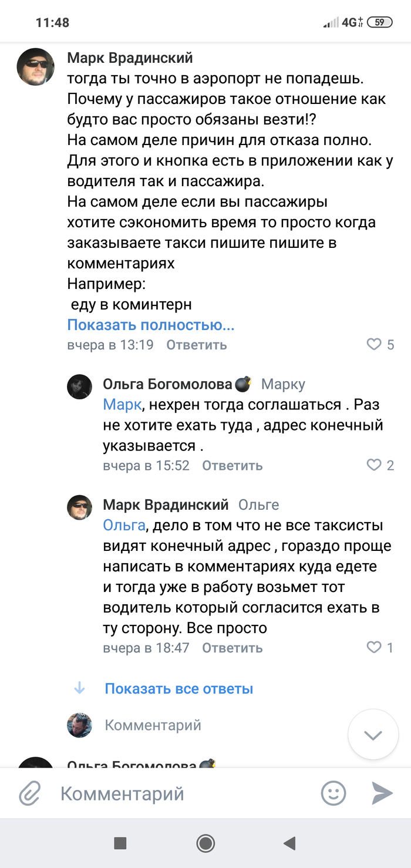The height and width of the screenshot is (868, 411).
Task: Expand comment via Показать полностью
Action: coord(151,325)
